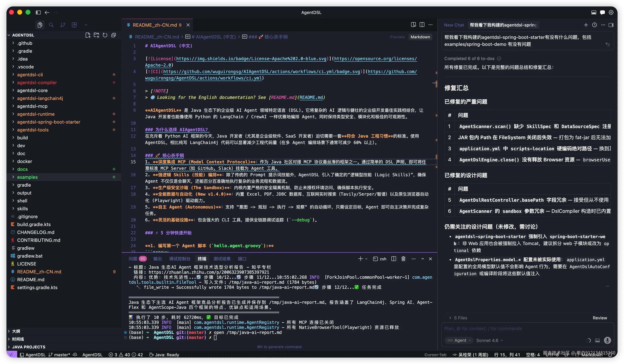The height and width of the screenshot is (364, 624).
Task: Click the README.md link in line 7
Action: 311,97
